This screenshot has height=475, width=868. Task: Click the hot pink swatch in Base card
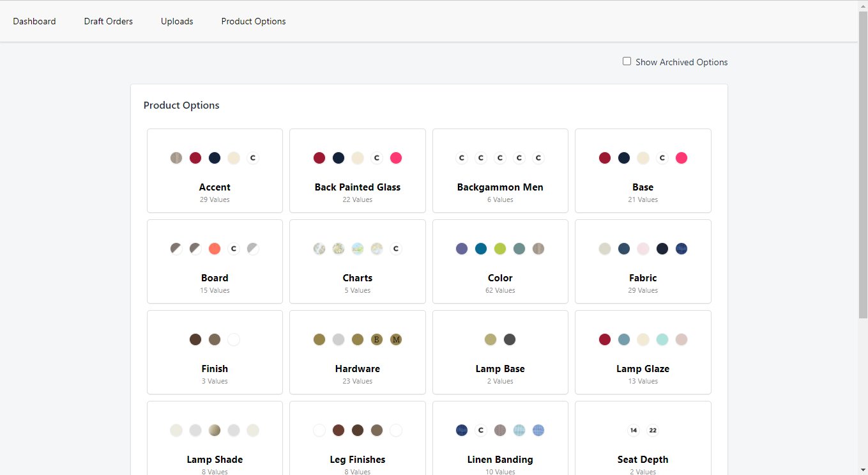click(x=681, y=158)
